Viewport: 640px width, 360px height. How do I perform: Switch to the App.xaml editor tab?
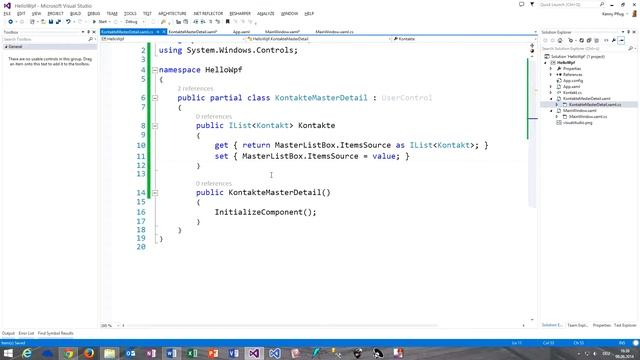tap(241, 31)
